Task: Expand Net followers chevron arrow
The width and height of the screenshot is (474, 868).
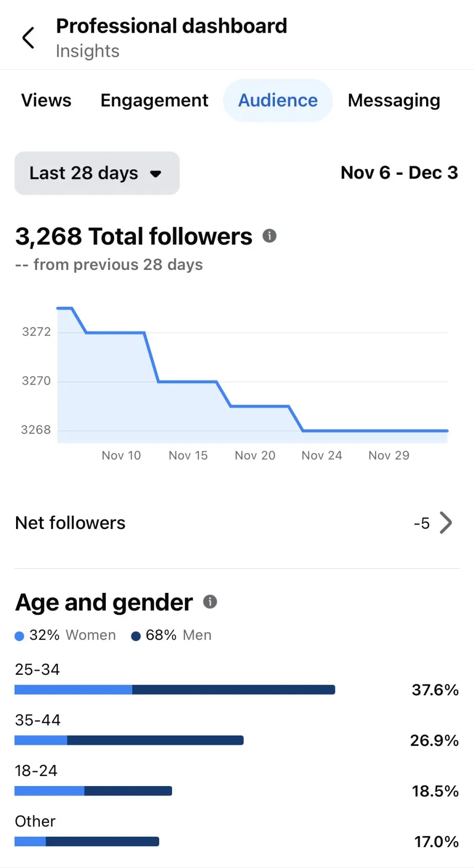Action: pos(446,523)
